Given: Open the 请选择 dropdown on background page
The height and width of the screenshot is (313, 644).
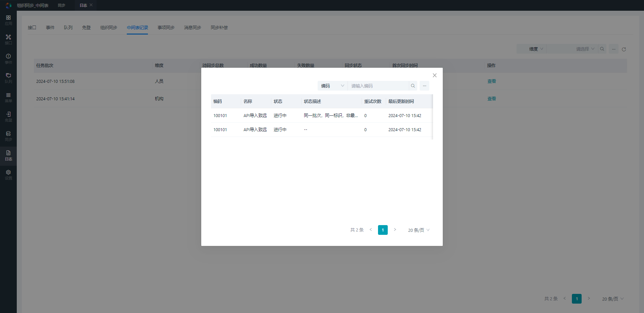Looking at the screenshot, I should [x=572, y=49].
